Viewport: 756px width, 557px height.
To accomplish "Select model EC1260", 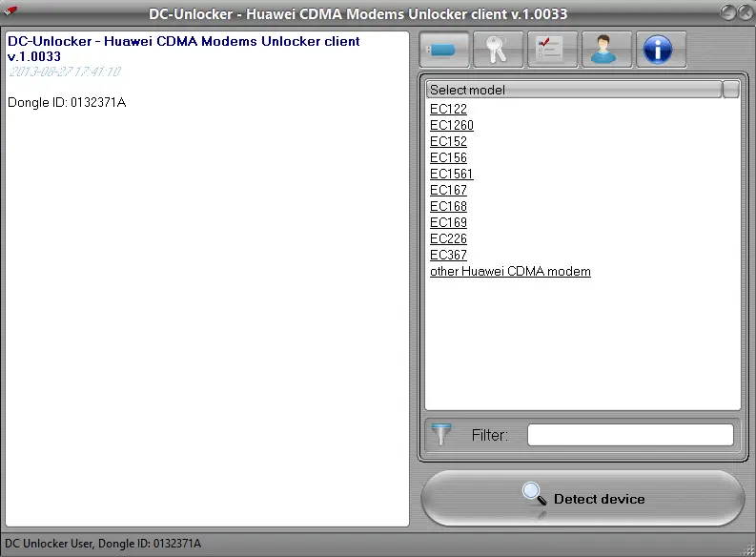I will point(452,125).
